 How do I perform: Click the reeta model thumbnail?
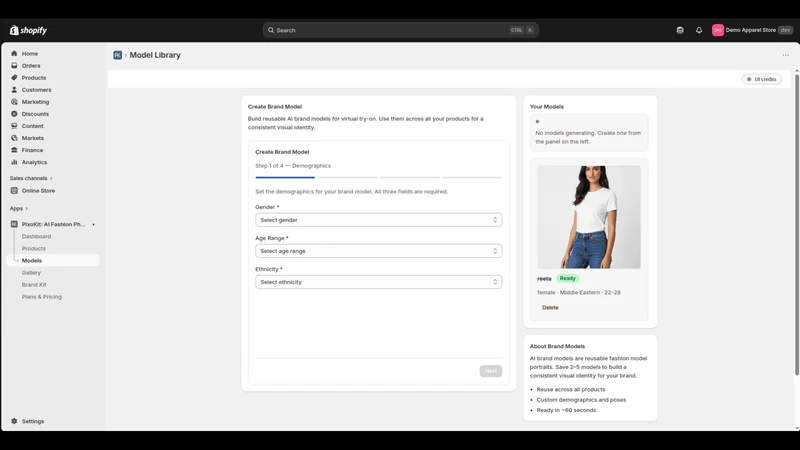click(x=589, y=217)
